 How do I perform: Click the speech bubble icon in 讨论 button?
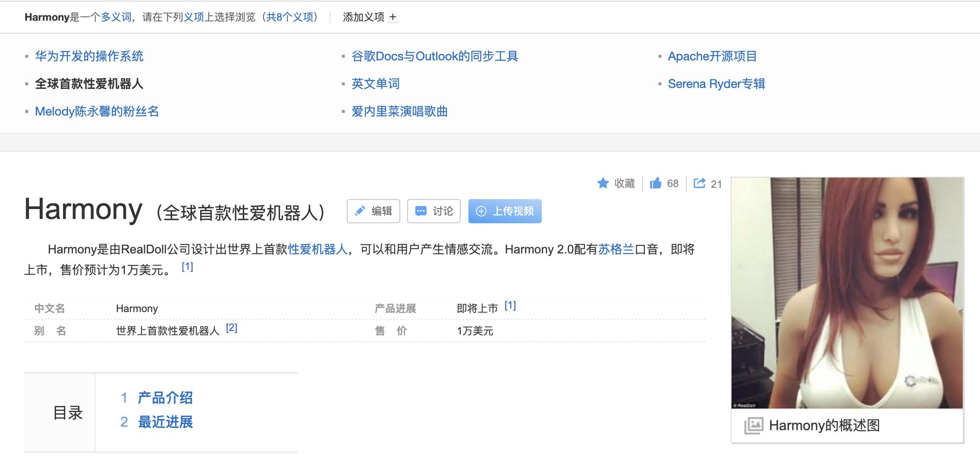(x=421, y=211)
